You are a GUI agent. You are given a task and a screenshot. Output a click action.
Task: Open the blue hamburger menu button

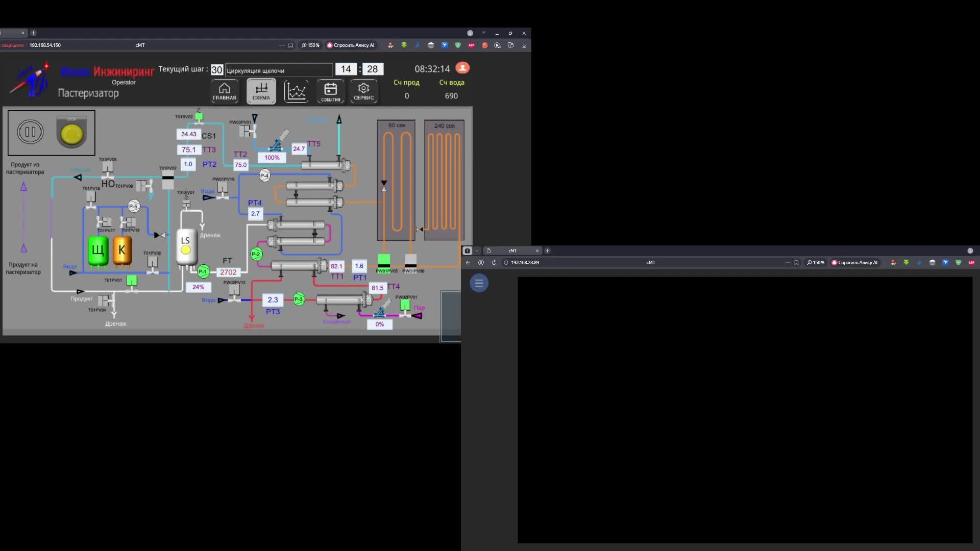point(479,283)
